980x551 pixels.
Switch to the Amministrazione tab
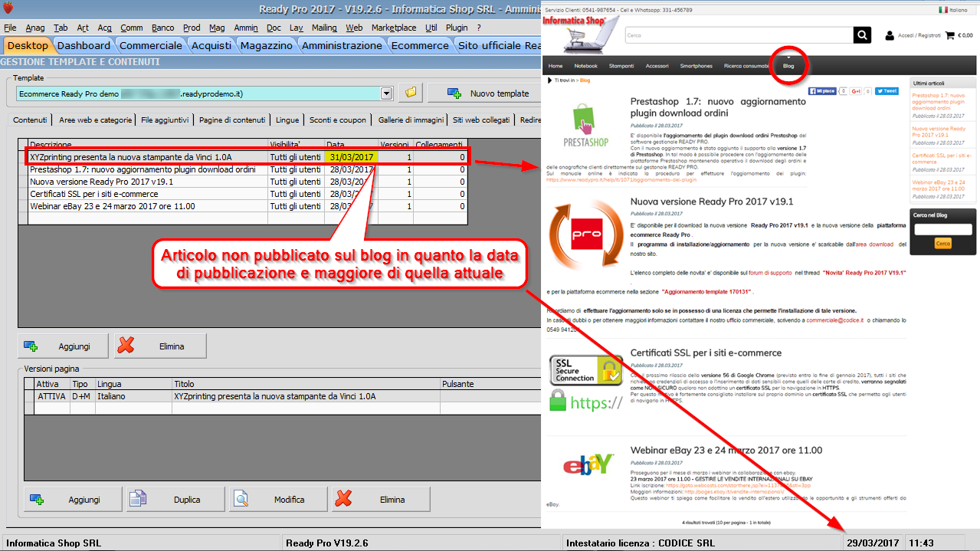342,45
